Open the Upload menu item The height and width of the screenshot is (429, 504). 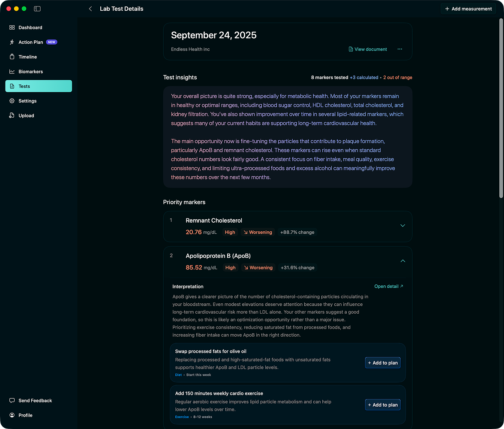39,115
